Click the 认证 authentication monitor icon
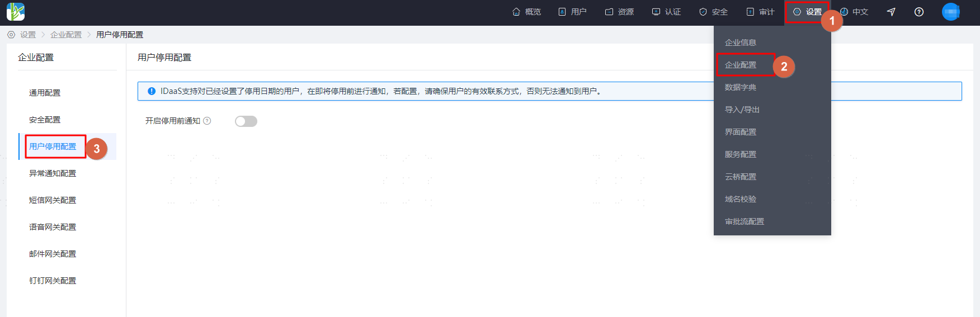 pos(656,12)
